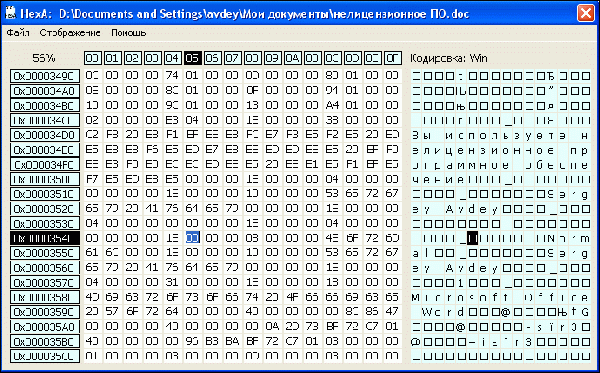Select column header 09
Viewport: 600px width, 373px height.
[272, 58]
